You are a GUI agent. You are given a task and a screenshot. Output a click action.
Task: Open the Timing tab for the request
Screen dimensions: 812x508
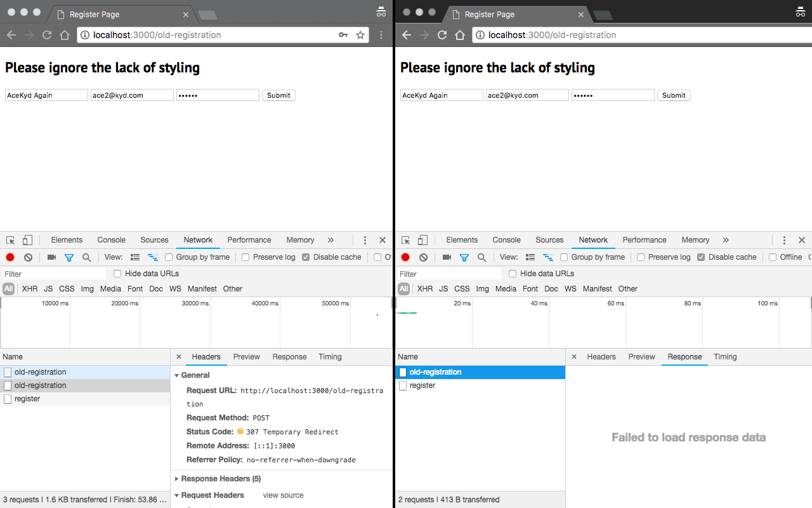pyautogui.click(x=330, y=357)
